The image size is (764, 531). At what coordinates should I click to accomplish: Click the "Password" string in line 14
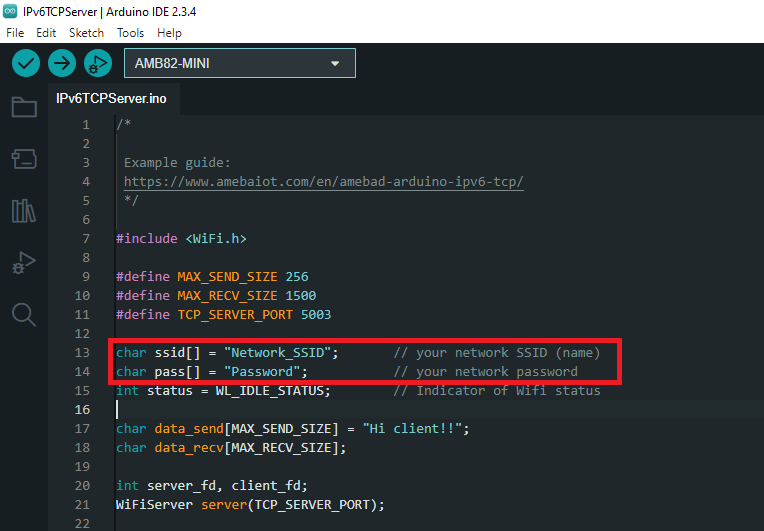pyautogui.click(x=264, y=372)
